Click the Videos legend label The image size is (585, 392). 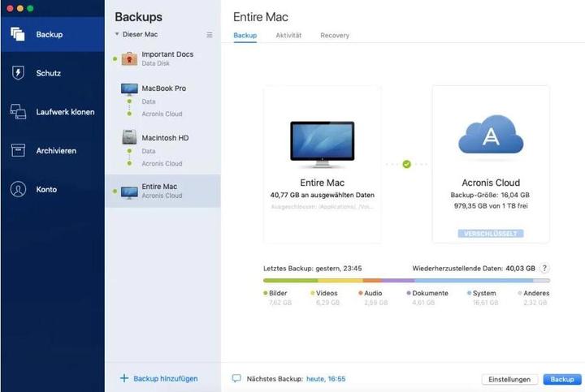(327, 293)
